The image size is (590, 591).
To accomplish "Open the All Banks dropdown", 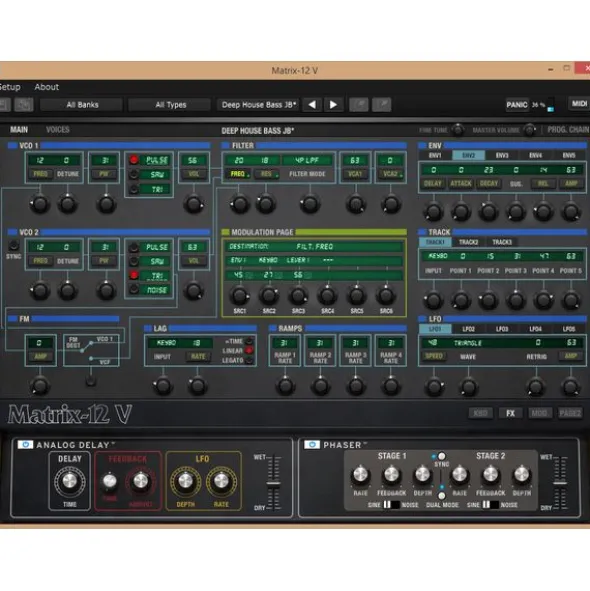I will (82, 105).
